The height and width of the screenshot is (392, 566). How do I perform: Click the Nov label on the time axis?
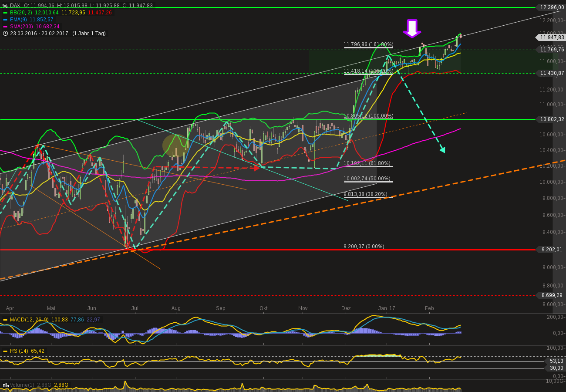coord(303,308)
